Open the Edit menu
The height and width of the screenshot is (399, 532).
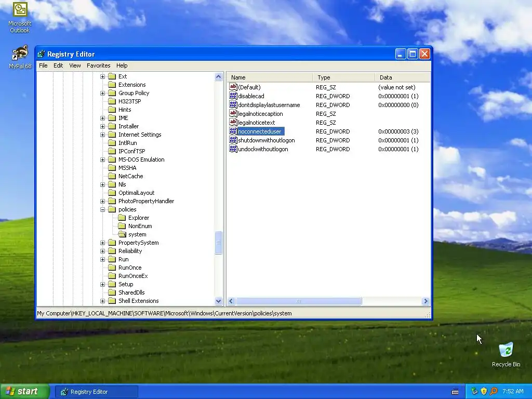click(58, 65)
